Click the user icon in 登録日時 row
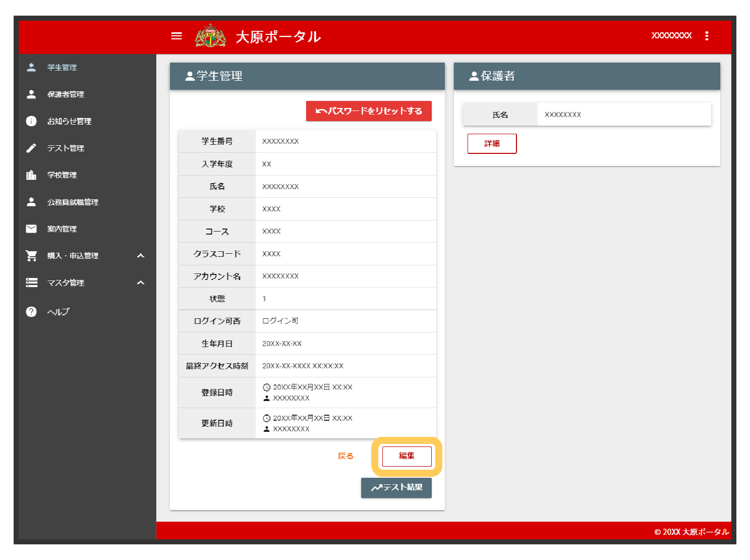The image size is (750, 560). pyautogui.click(x=267, y=399)
